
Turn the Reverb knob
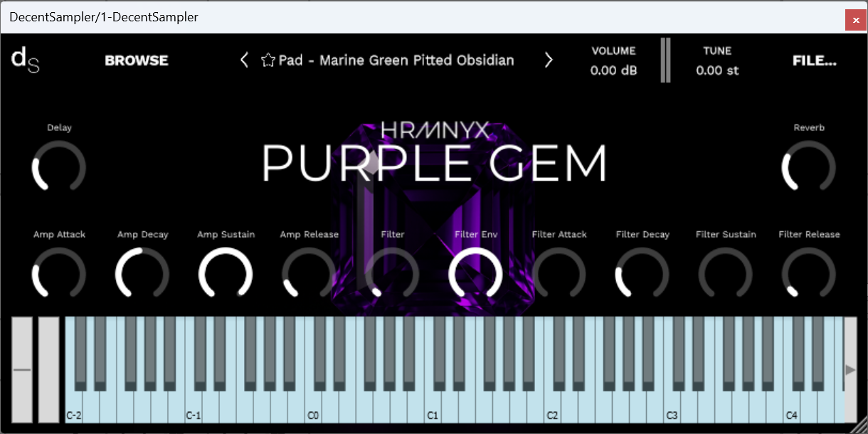pyautogui.click(x=809, y=167)
